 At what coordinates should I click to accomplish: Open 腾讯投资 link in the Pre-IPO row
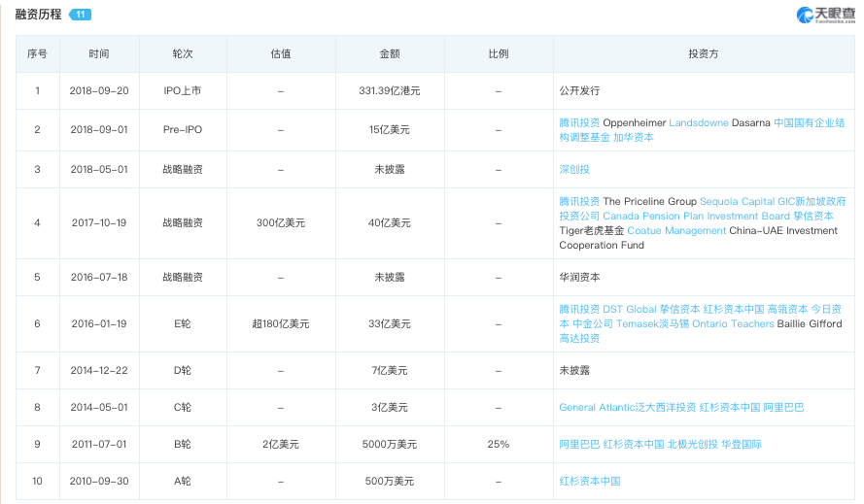(x=579, y=122)
